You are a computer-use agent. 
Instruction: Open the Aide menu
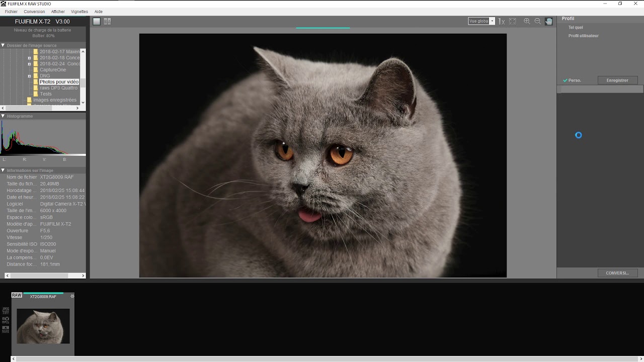pyautogui.click(x=99, y=12)
